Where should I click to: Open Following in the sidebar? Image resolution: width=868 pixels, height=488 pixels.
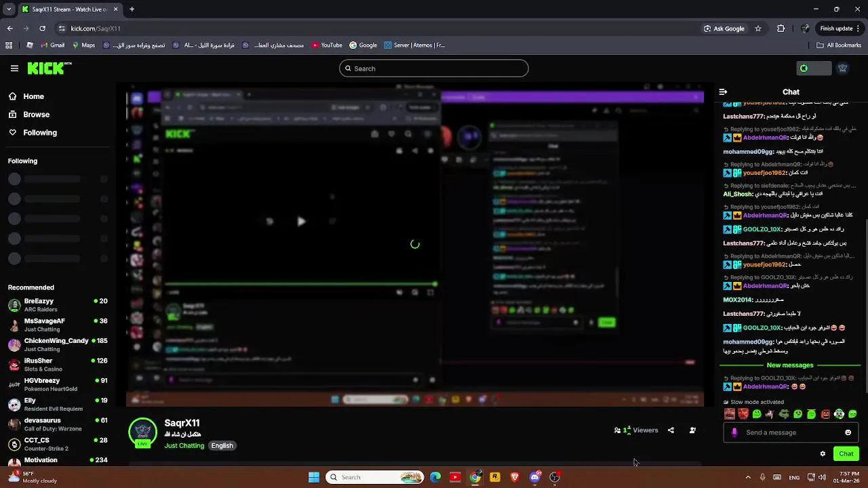(x=33, y=133)
